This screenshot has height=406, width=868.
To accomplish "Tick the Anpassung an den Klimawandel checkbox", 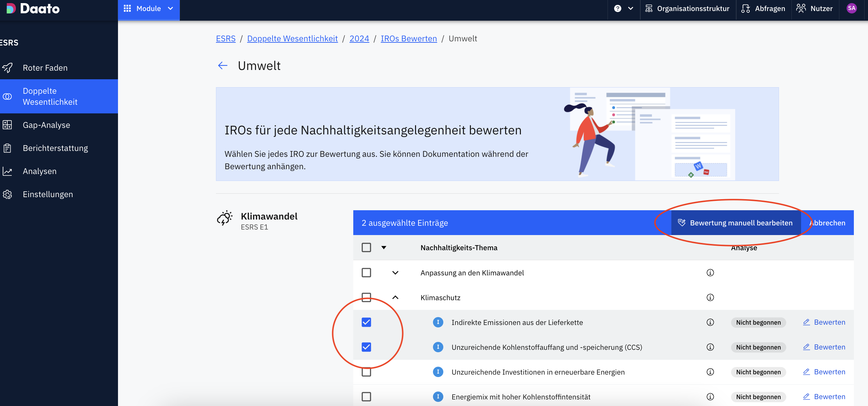I will pos(366,273).
